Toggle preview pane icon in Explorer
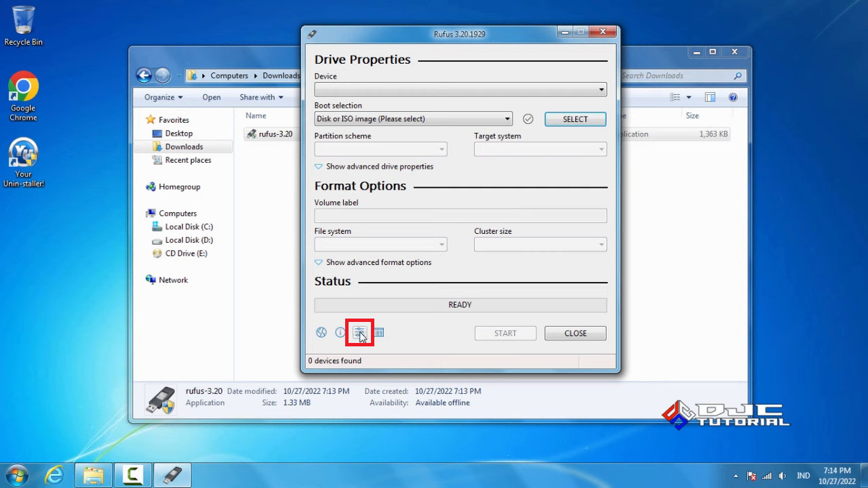This screenshot has width=868, height=488. click(710, 98)
